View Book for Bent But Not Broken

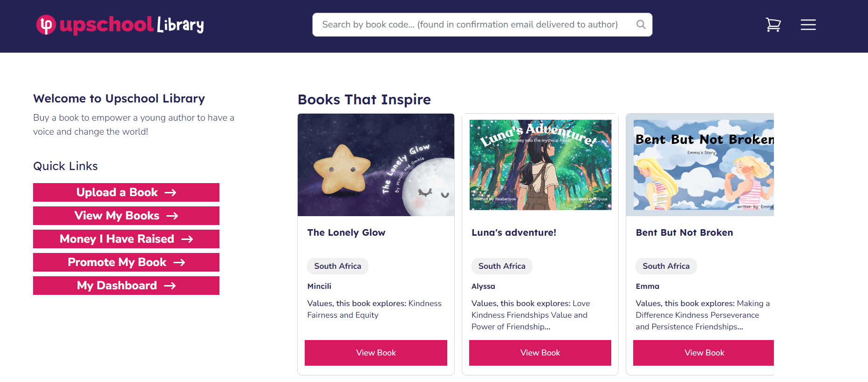point(704,353)
